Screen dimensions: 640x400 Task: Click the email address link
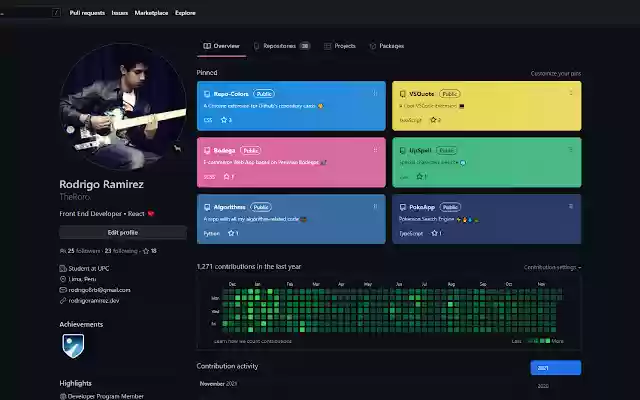(100, 290)
